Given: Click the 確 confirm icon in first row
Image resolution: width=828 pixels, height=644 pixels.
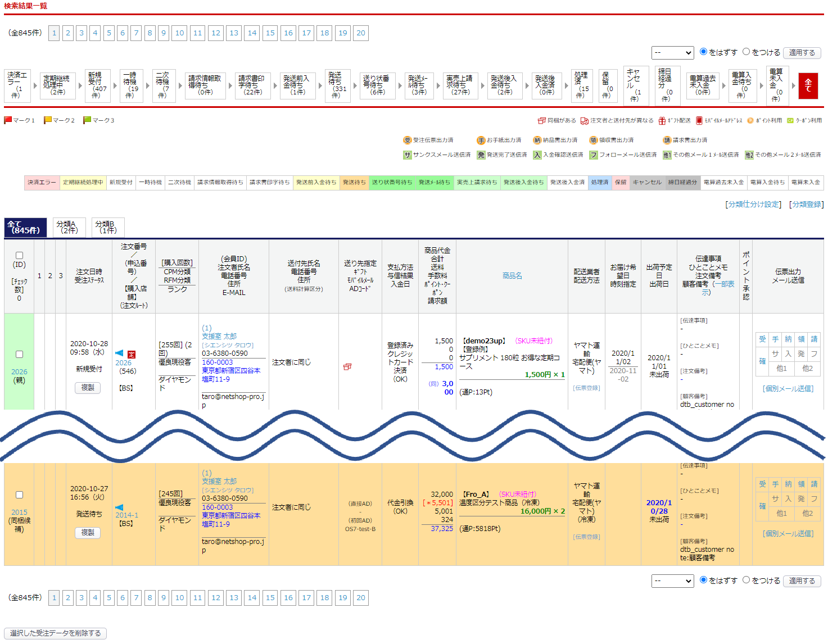Looking at the screenshot, I should coord(762,361).
